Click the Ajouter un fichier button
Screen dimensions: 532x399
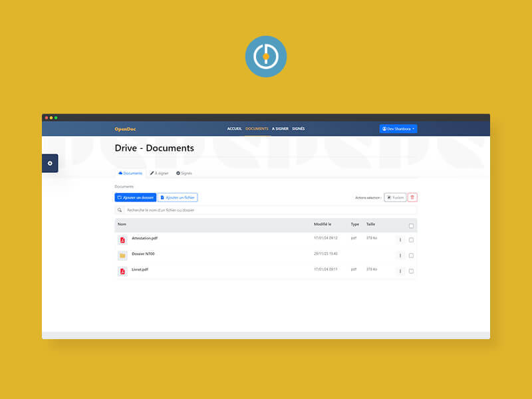178,197
